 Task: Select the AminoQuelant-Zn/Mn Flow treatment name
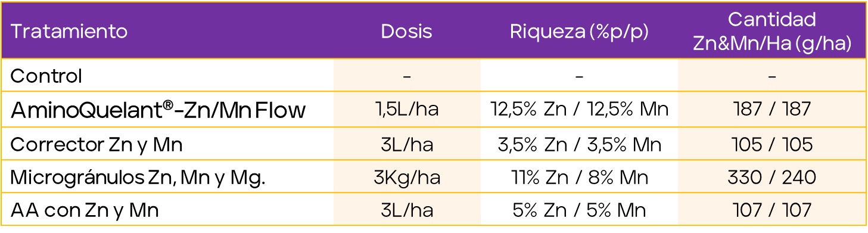click(x=158, y=110)
